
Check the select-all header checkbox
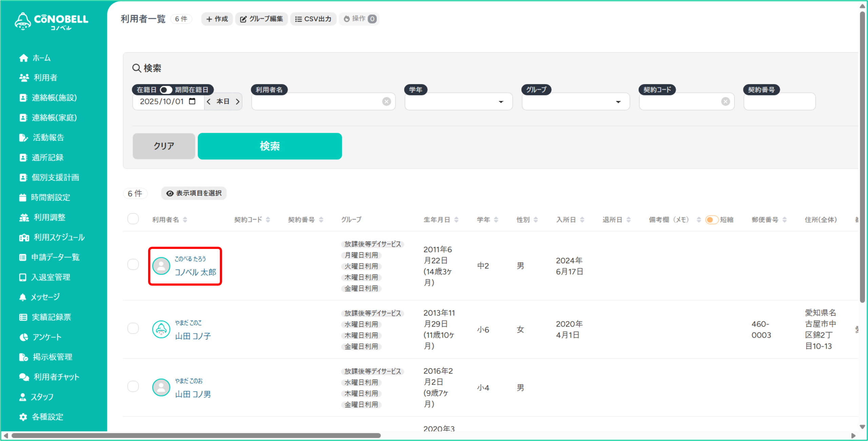(x=133, y=219)
